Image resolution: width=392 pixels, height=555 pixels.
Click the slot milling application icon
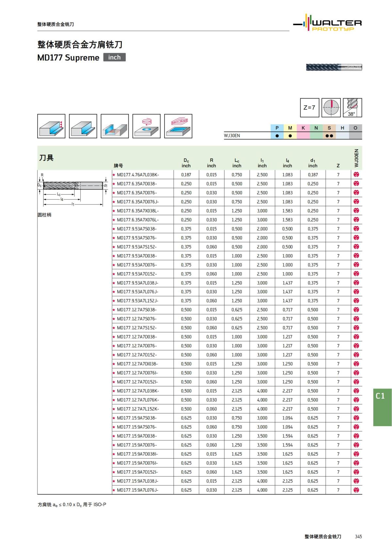click(x=115, y=126)
